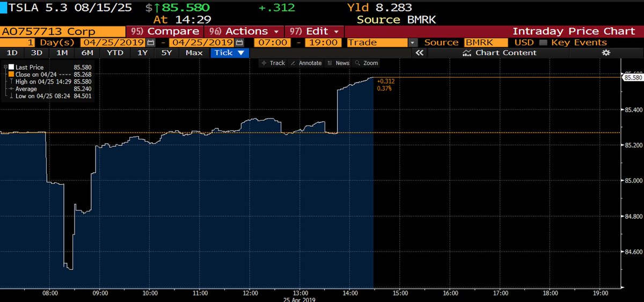This screenshot has height=302, width=644.
Task: Click the A0757713 Corp security field
Action: tap(62, 32)
